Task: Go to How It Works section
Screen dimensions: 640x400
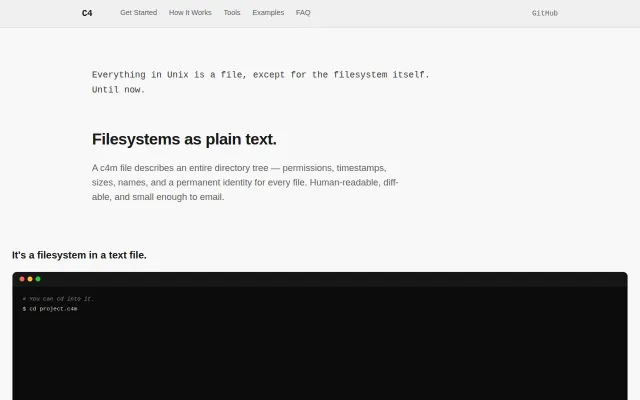Action: [190, 13]
